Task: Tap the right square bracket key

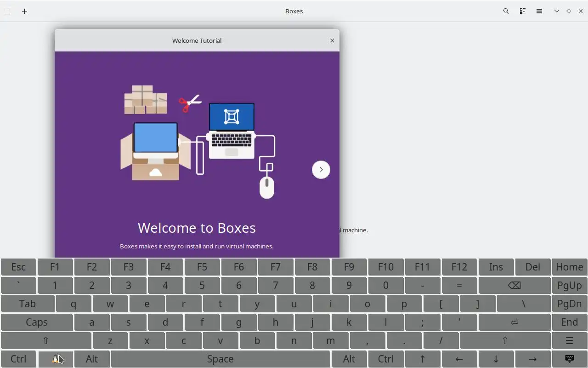Action: tap(478, 304)
